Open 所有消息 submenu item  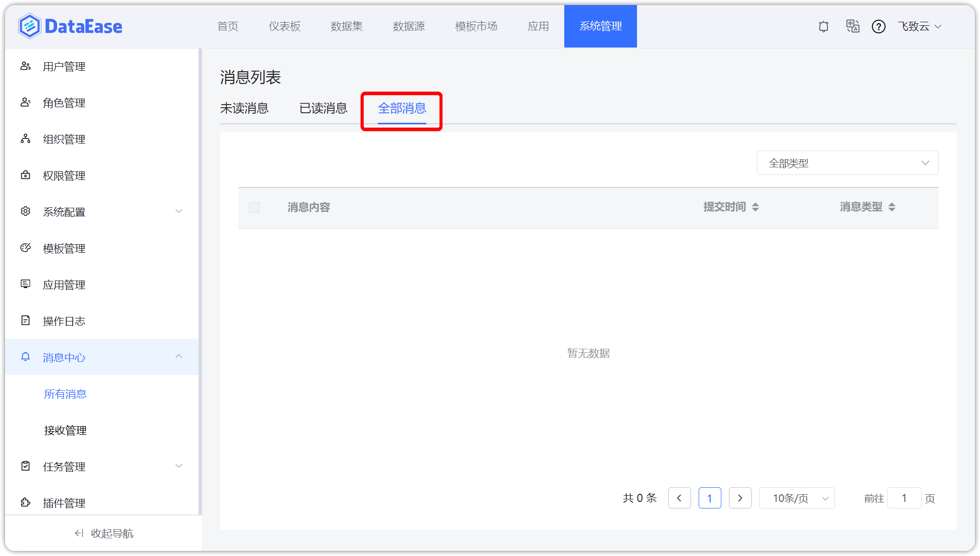(65, 394)
